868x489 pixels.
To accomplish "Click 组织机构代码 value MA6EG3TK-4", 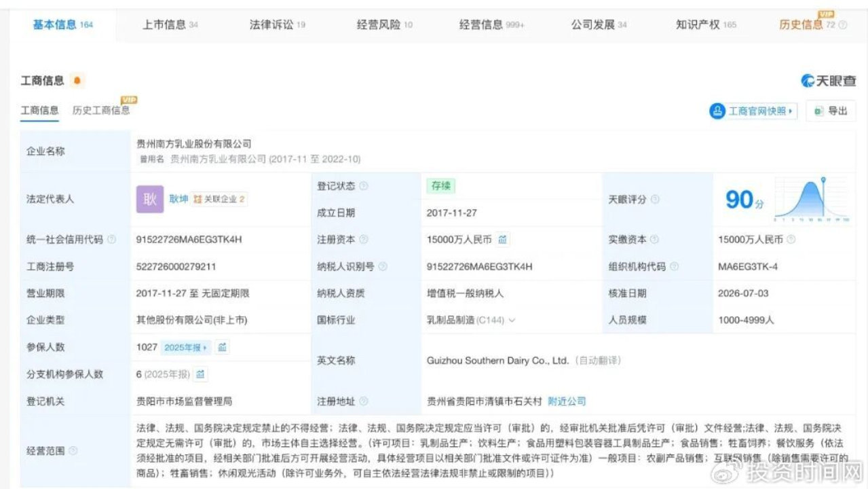I will coord(748,267).
